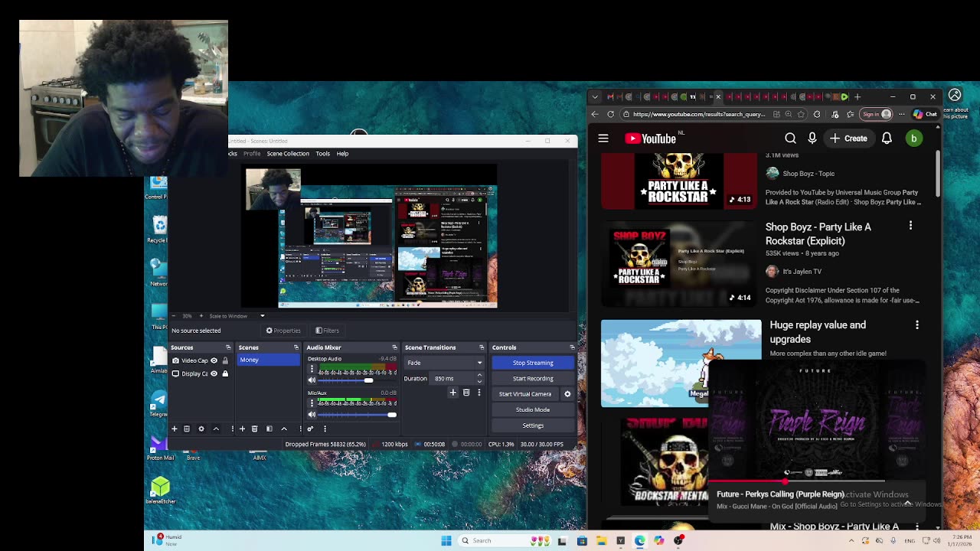Go back in the browser
The width and height of the screenshot is (980, 551).
coord(595,114)
